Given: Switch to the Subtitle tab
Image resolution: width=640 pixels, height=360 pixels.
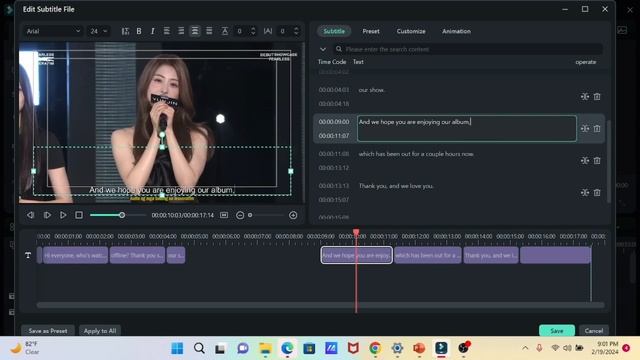Looking at the screenshot, I should click(x=334, y=31).
